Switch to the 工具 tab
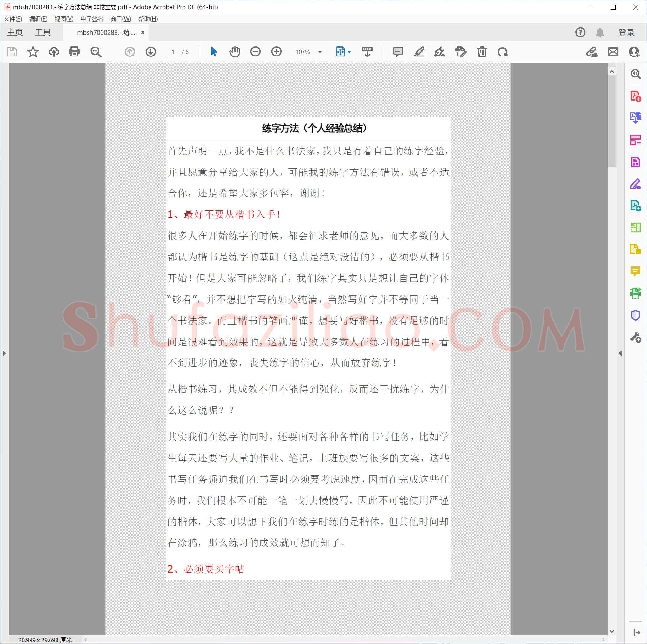This screenshot has height=644, width=647. tap(43, 32)
